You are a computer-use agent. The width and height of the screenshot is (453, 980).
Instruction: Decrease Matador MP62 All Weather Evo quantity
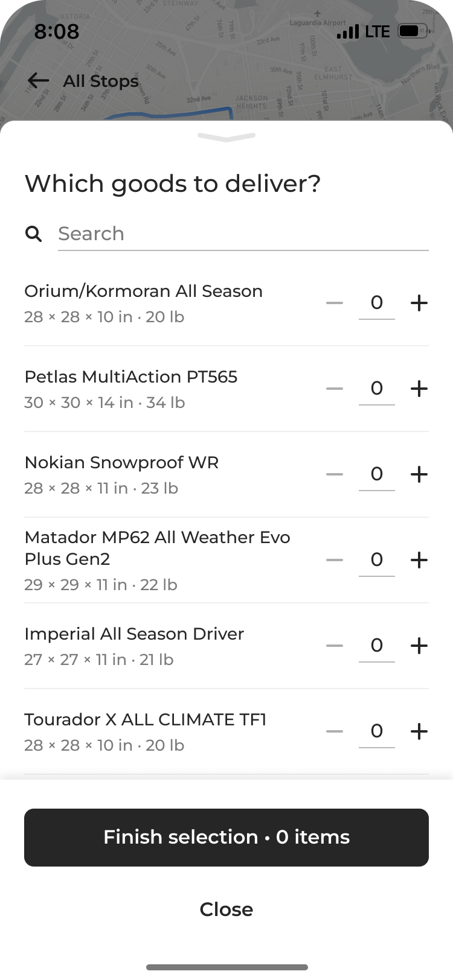click(x=335, y=560)
